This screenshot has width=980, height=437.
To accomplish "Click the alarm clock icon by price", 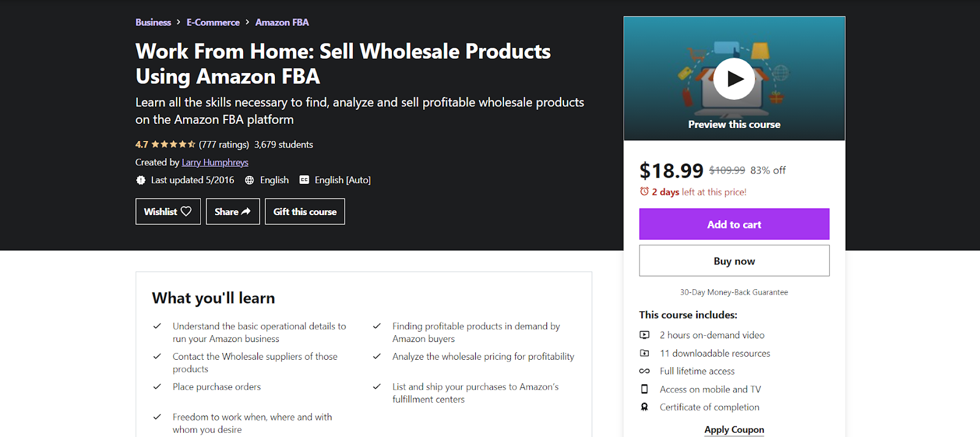I will 644,192.
